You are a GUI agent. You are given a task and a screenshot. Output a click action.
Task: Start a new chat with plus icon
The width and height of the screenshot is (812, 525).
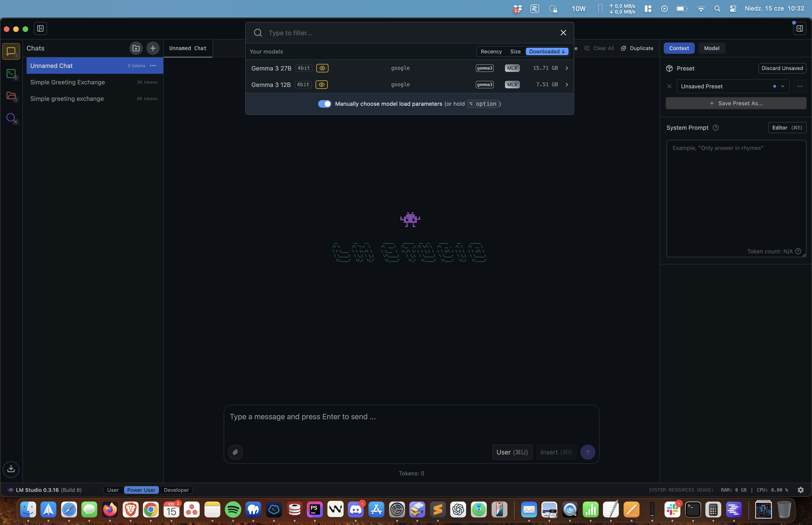[x=153, y=48]
